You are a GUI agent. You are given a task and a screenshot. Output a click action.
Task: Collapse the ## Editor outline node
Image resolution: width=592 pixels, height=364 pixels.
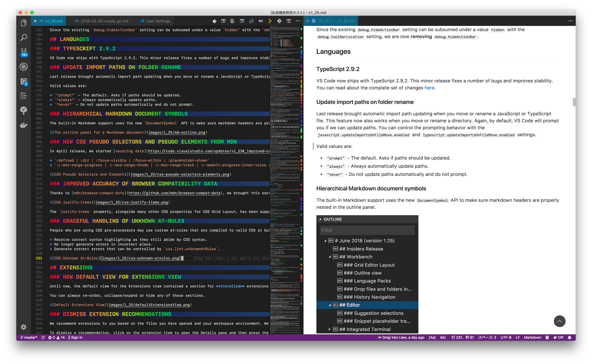tap(330, 305)
